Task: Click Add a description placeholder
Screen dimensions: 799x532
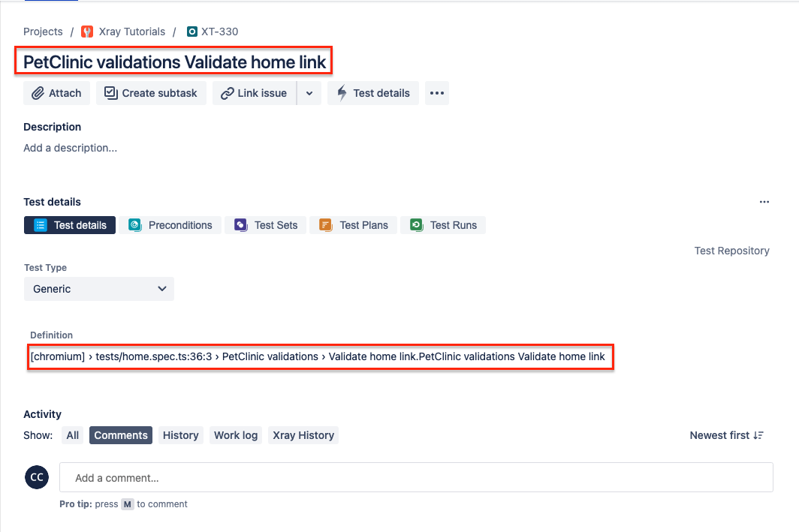Action: [x=71, y=148]
